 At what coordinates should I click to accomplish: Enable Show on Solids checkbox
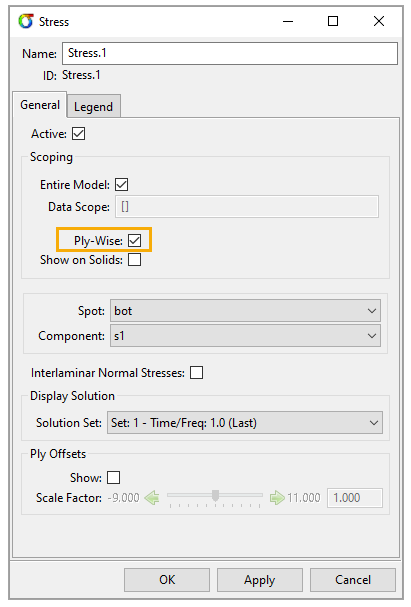(134, 259)
